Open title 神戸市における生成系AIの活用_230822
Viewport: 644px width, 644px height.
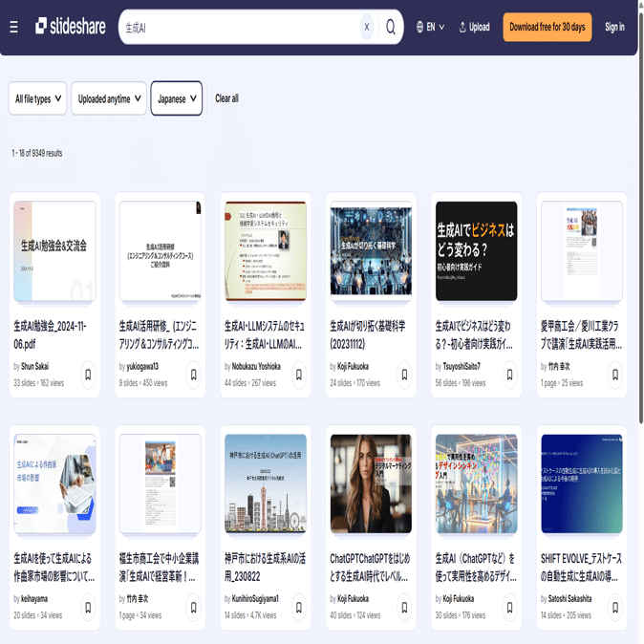(265, 568)
